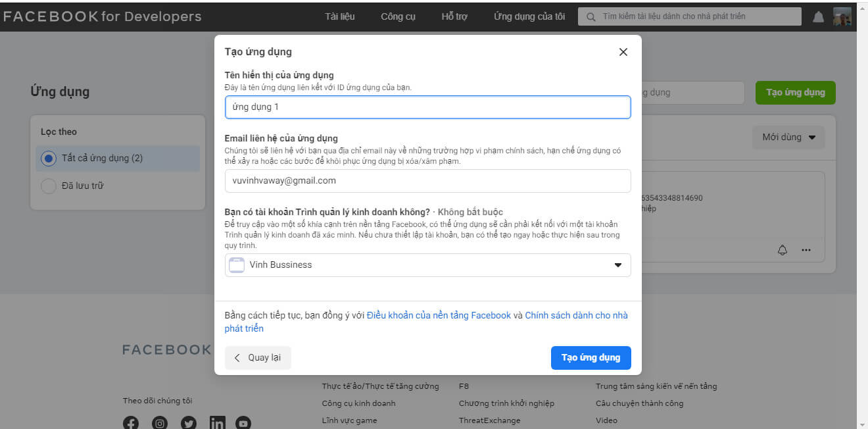Image resolution: width=868 pixels, height=429 pixels.
Task: Open the Twitter social icon link
Action: coord(189,423)
